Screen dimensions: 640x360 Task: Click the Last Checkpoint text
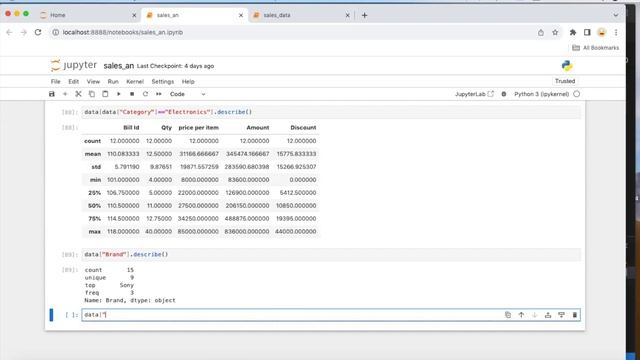pyautogui.click(x=175, y=66)
